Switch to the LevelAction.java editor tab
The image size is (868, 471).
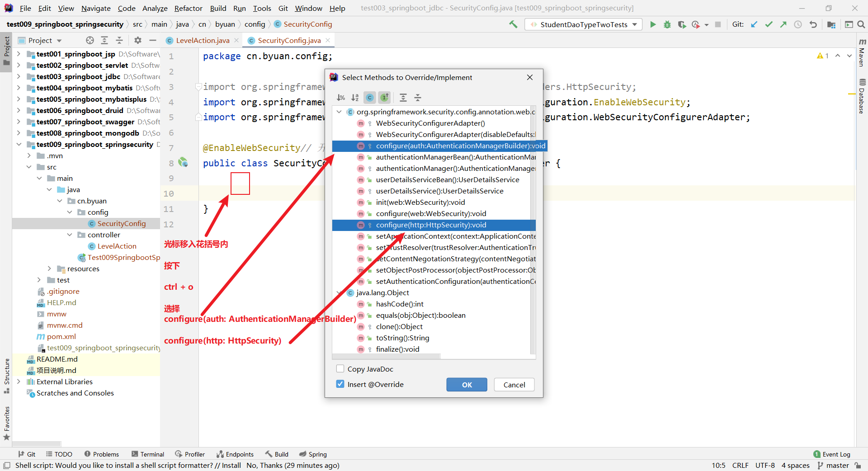click(202, 41)
